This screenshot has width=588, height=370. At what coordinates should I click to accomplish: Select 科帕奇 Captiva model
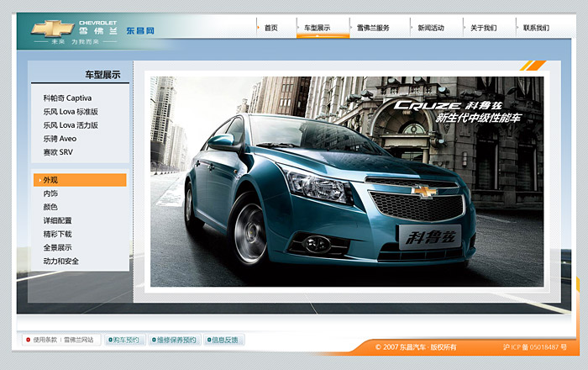click(67, 98)
